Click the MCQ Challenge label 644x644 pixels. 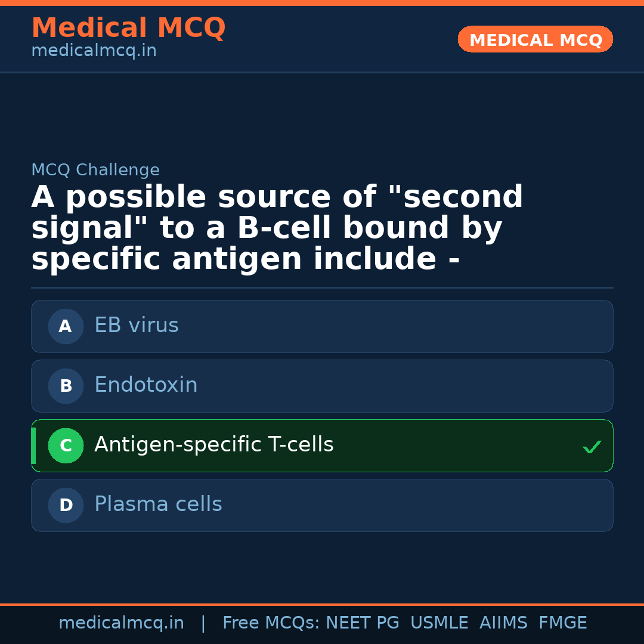coord(95,170)
